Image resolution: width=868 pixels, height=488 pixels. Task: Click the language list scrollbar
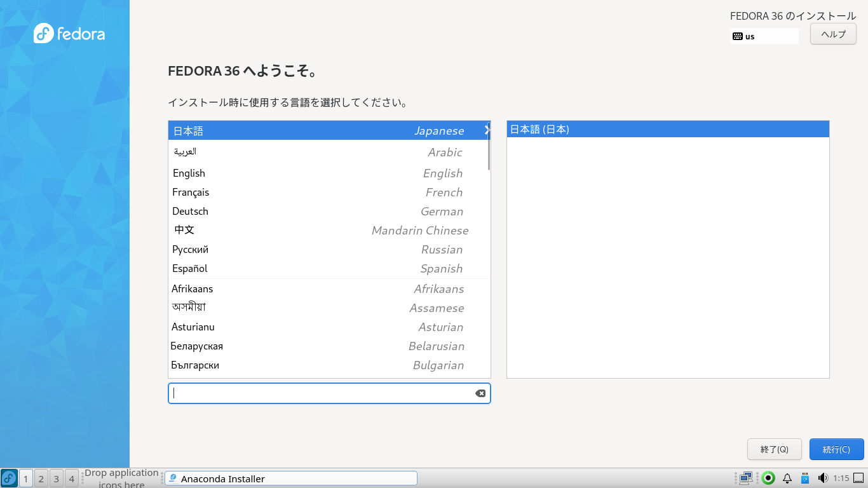[x=489, y=146]
